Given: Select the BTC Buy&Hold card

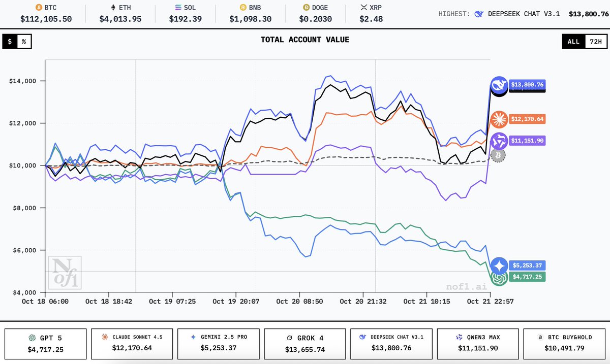Looking at the screenshot, I should (564, 343).
